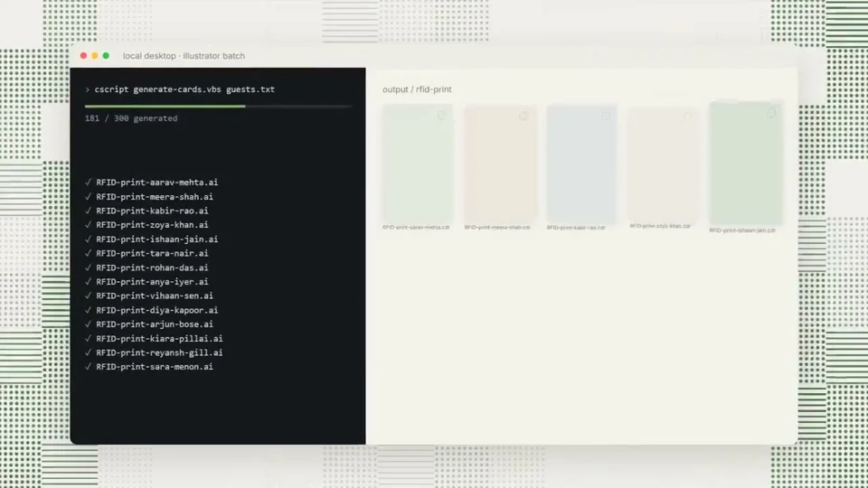Click the 'output / rfid-print' folder path
Viewport: 868px width, 488px height.
(x=417, y=89)
